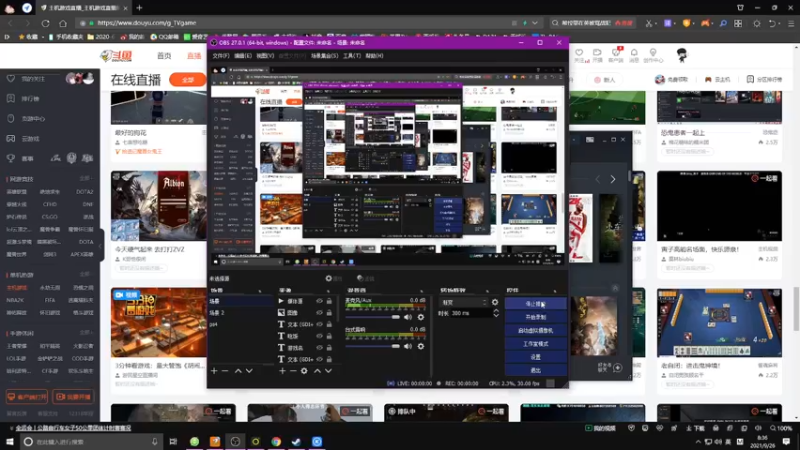Pop out the 控件 controls dock header icon
Image resolution: width=800 pixels, height=450 pixels.
555,291
